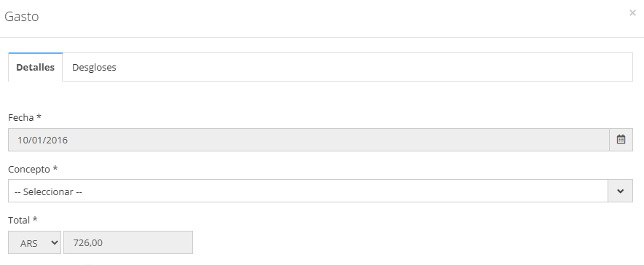Click the 'Concepto' field label
The height and width of the screenshot is (265, 644).
29,169
